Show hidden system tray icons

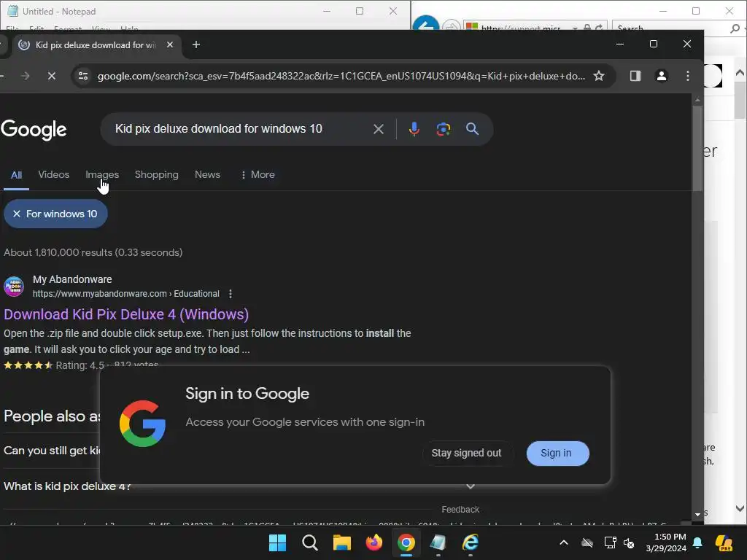[564, 542]
